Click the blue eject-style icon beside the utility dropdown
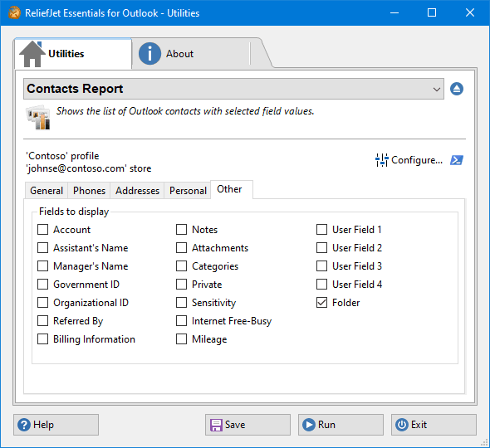This screenshot has width=490, height=448. point(457,89)
